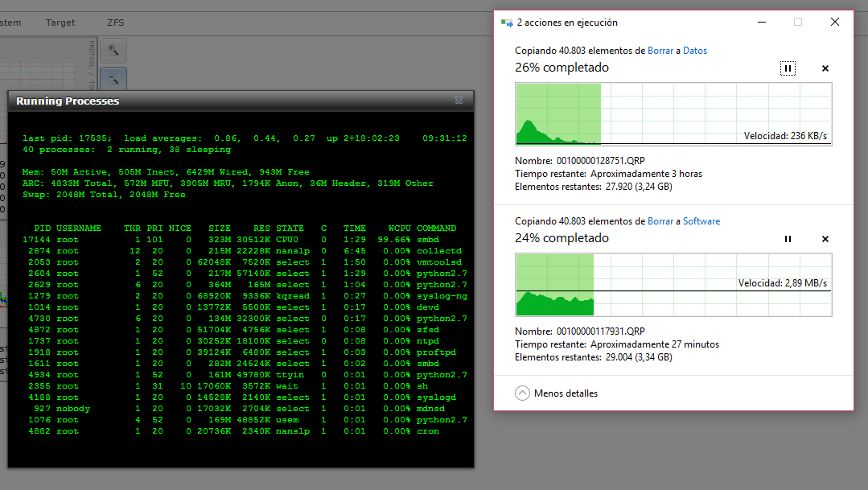Open the Software destination folder link
The image size is (868, 490).
coord(701,221)
